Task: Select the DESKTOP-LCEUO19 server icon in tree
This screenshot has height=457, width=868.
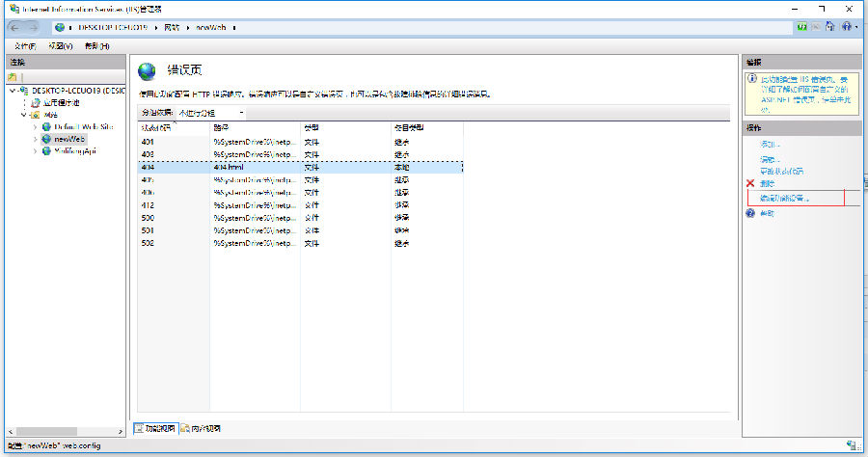Action: tap(23, 91)
